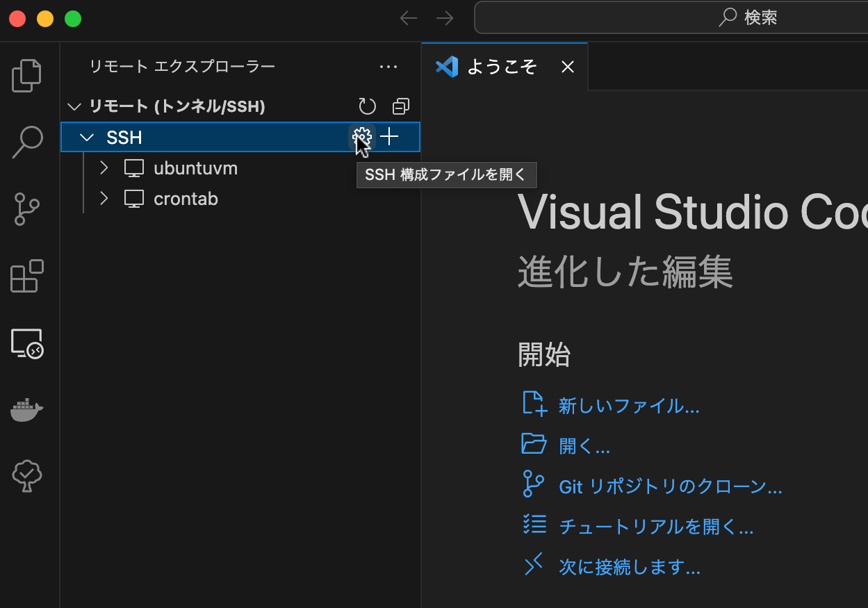The width and height of the screenshot is (868, 608).
Task: Expand the crontab host entry
Action: point(103,199)
